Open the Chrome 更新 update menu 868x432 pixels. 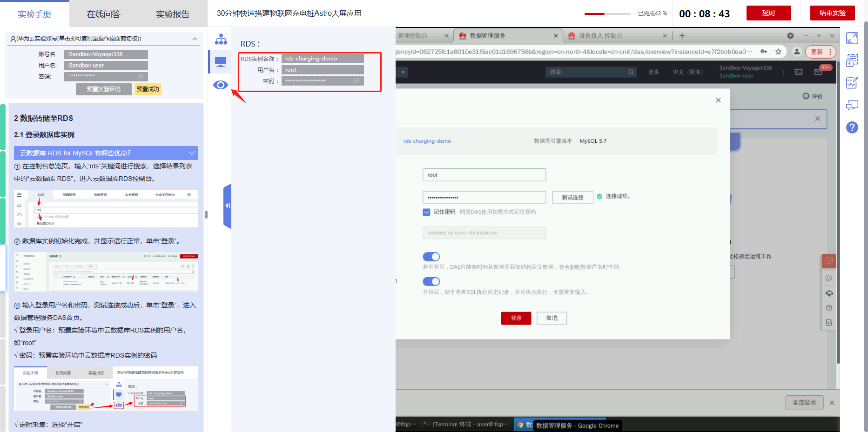(x=821, y=52)
